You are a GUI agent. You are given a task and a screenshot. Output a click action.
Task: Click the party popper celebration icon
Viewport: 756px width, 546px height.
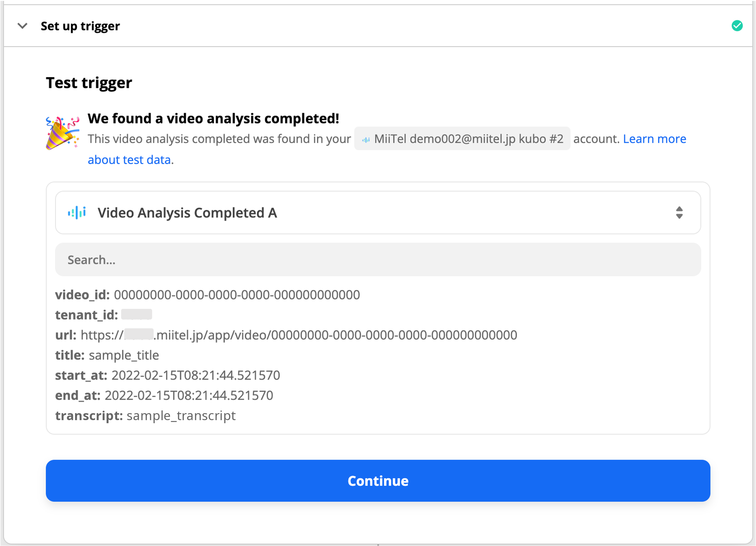[x=63, y=133]
